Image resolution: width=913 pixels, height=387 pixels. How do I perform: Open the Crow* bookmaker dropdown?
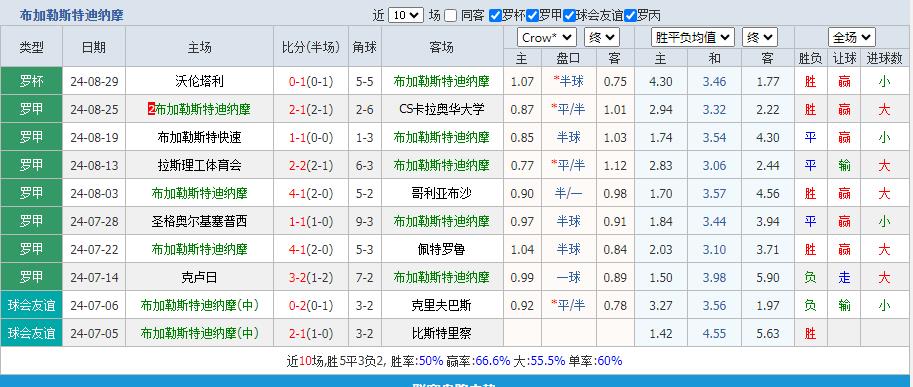click(x=547, y=38)
